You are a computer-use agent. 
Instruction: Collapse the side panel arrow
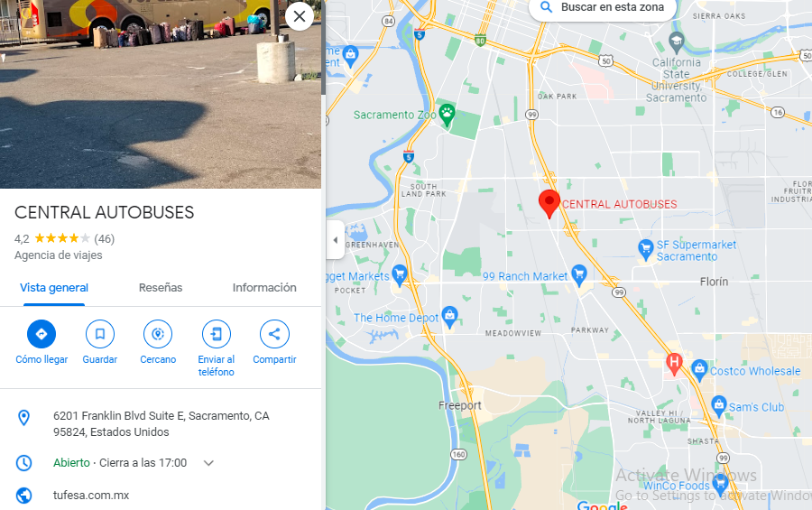tap(335, 240)
